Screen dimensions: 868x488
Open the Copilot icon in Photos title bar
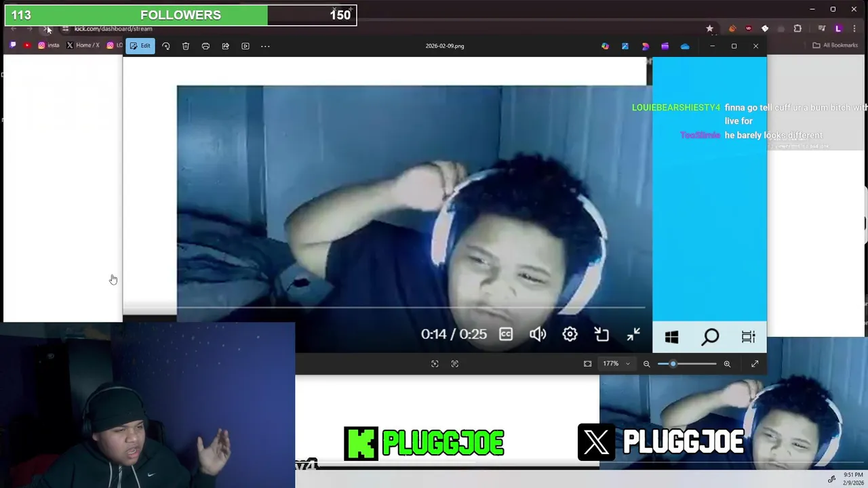(x=606, y=46)
